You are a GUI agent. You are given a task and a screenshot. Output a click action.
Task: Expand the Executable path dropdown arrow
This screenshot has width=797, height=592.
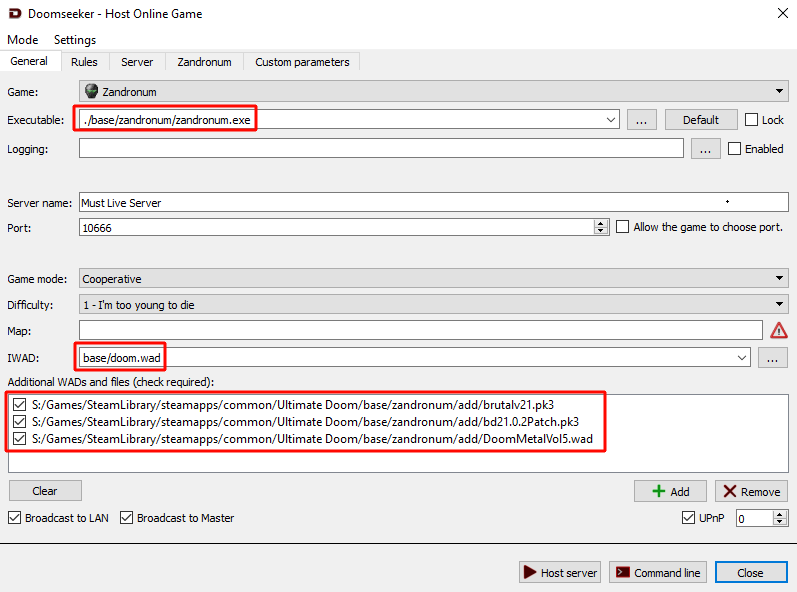pyautogui.click(x=610, y=120)
